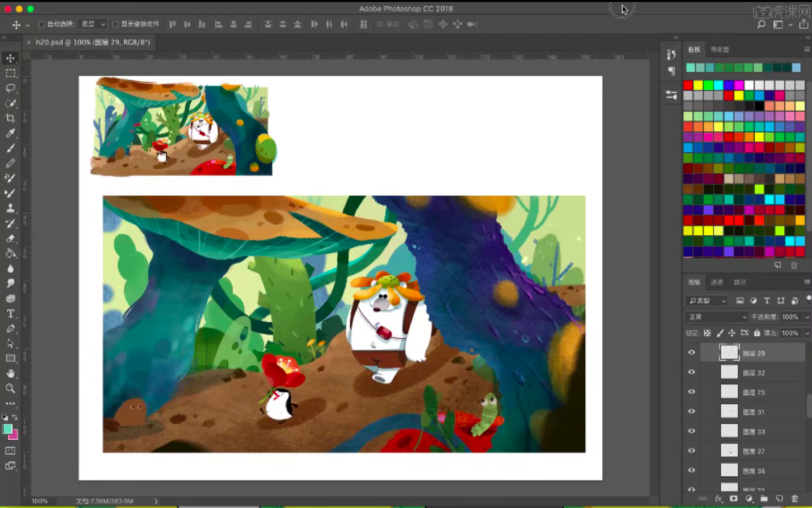Viewport: 812px width, 508px height.
Task: Click the foreground color swatch in toolbar
Action: tap(8, 429)
